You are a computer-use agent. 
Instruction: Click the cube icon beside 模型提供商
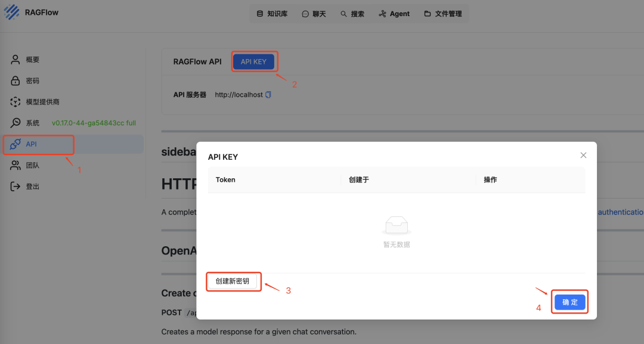click(x=15, y=102)
